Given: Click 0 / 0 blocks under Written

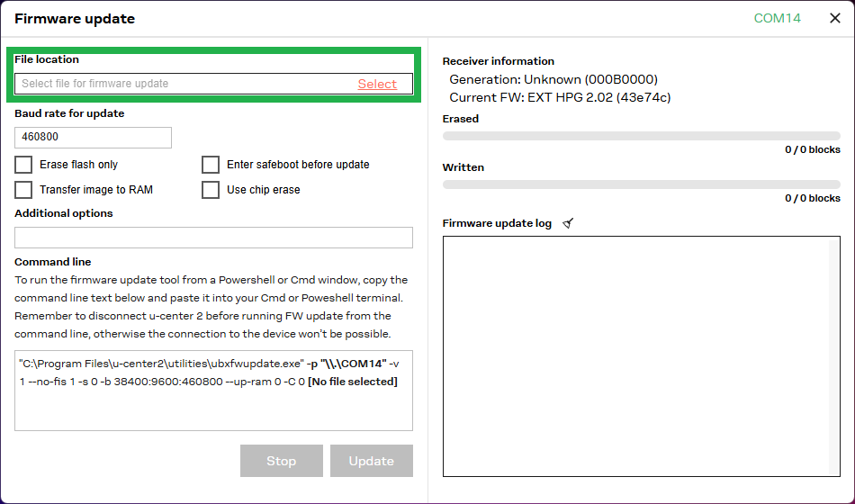Looking at the screenshot, I should coord(813,198).
